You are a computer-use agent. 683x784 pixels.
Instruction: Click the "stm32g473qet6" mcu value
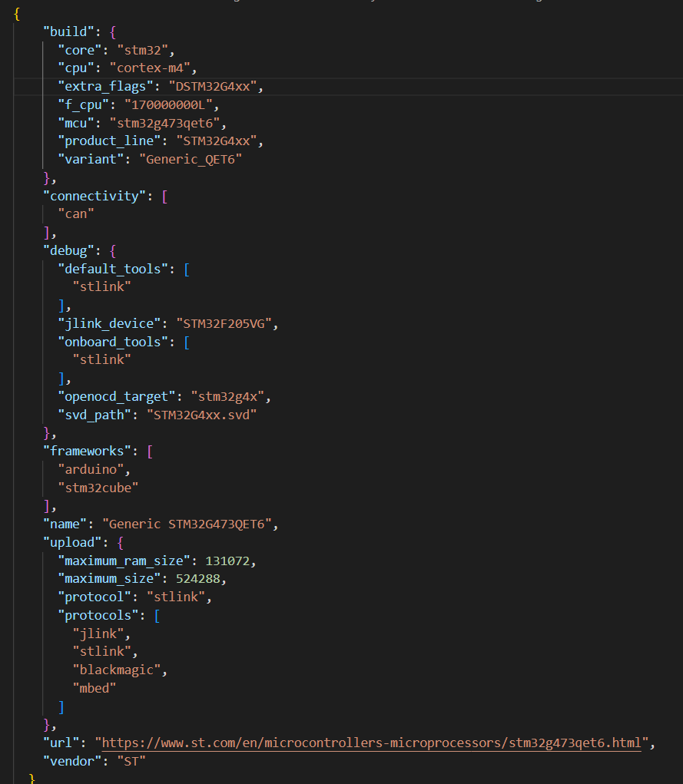click(164, 123)
